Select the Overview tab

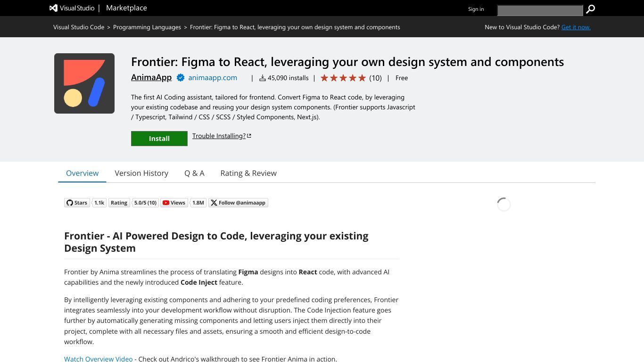click(x=82, y=173)
